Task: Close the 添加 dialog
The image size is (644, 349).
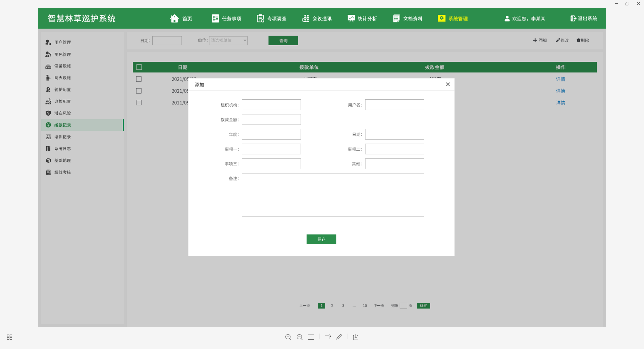Action: (448, 85)
